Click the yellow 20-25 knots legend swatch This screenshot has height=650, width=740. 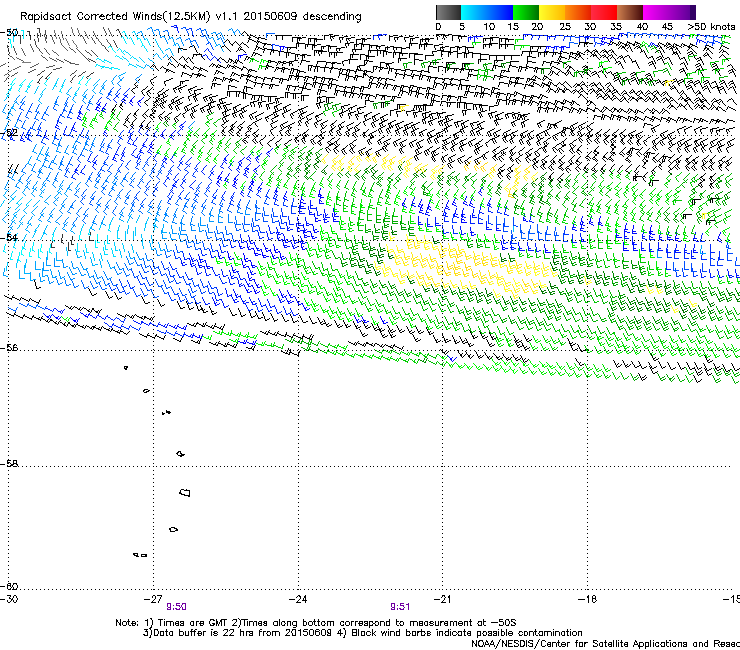pyautogui.click(x=552, y=12)
